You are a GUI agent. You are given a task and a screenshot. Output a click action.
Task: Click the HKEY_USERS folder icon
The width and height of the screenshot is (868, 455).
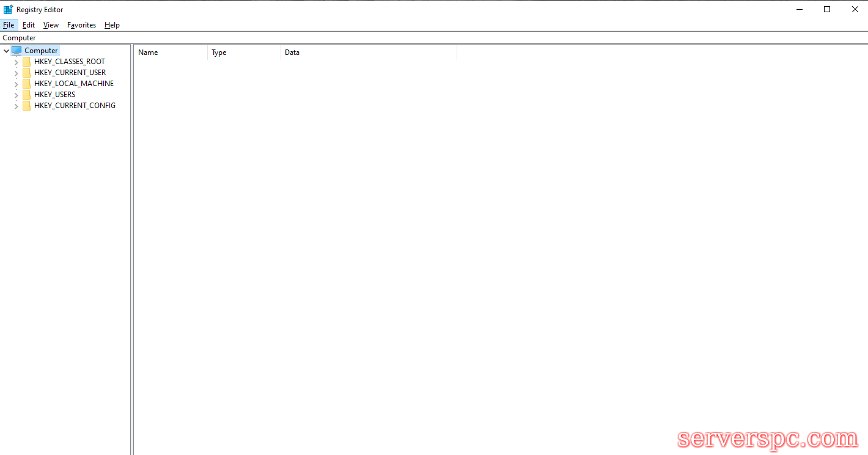pos(26,95)
